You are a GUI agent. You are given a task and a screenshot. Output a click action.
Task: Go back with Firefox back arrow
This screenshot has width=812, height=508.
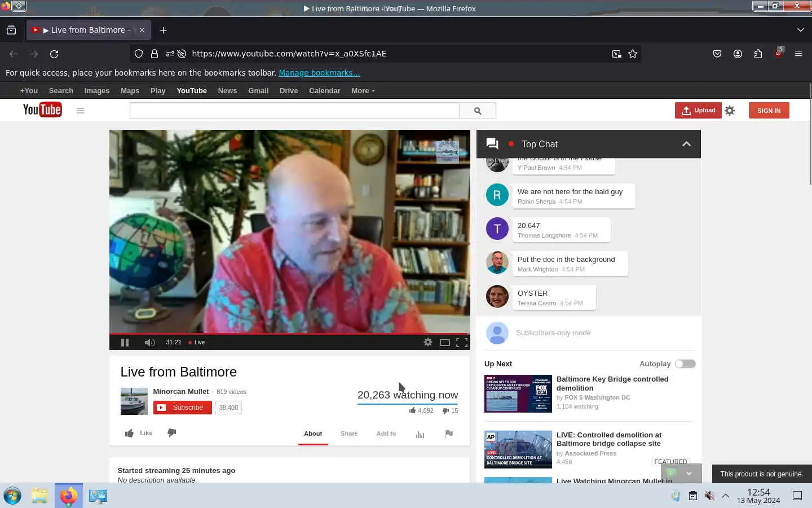point(14,54)
